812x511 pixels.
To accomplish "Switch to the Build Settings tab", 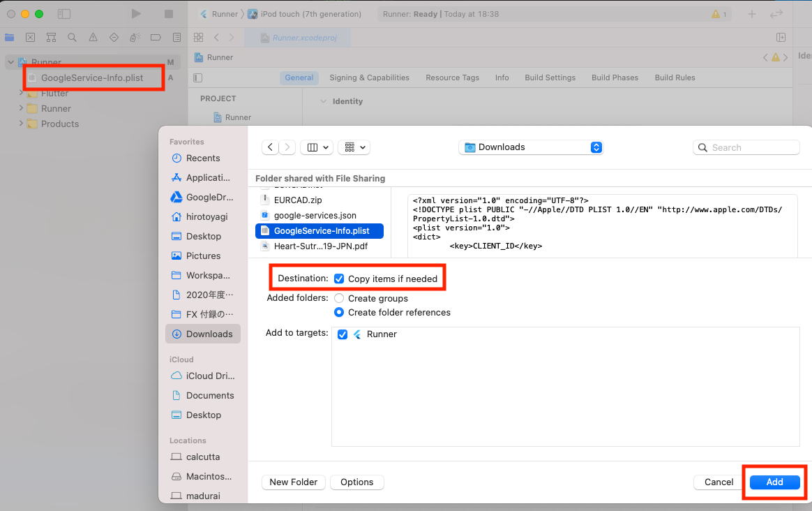I will point(550,77).
